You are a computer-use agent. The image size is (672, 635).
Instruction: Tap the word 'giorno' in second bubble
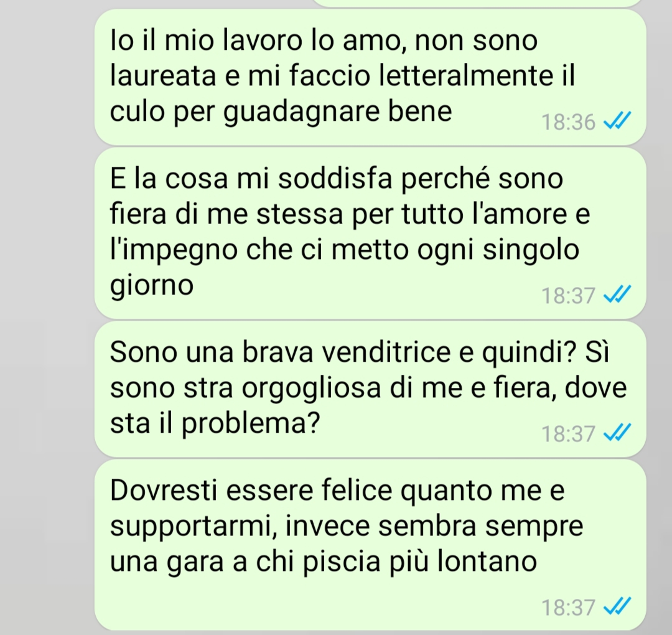click(x=152, y=286)
